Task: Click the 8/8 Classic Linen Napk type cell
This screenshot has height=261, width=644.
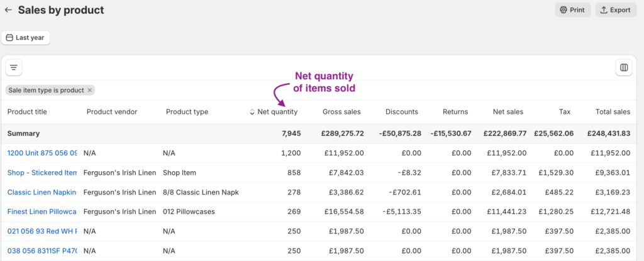Action: [x=201, y=192]
